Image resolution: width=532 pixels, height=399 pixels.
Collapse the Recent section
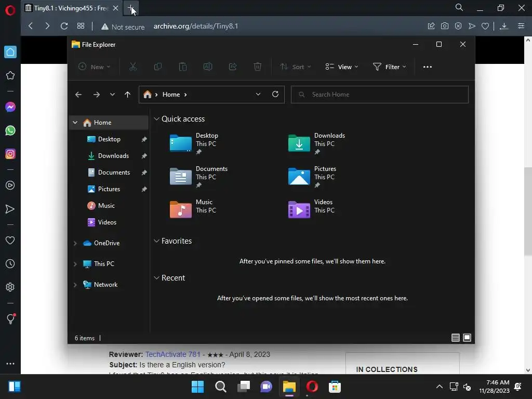click(156, 278)
